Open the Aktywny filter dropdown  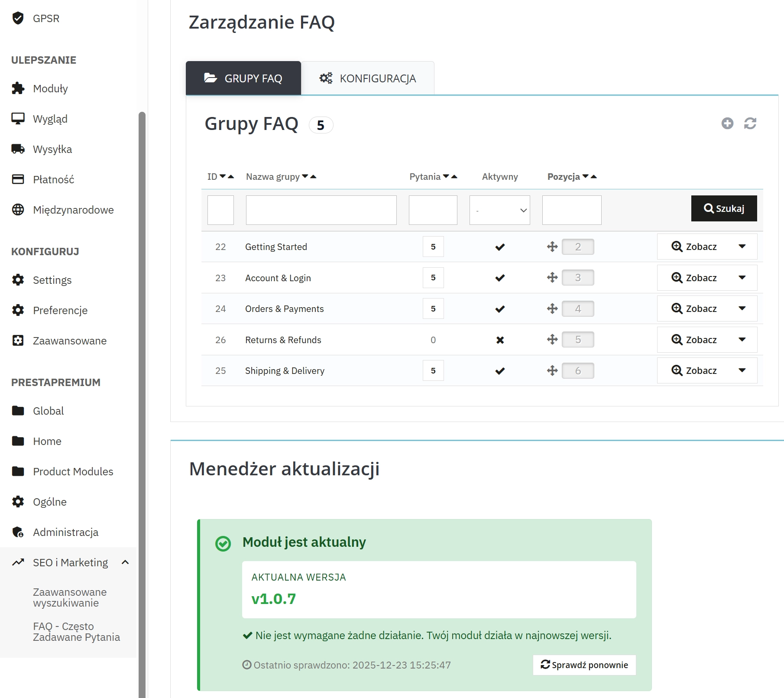pyautogui.click(x=499, y=210)
